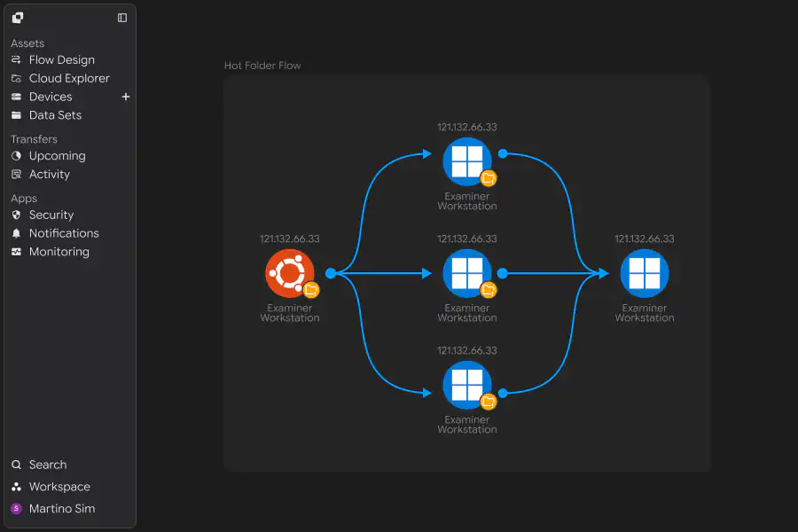Click the folder badge on top Windows node
Image resolution: width=798 pixels, height=532 pixels.
488,178
